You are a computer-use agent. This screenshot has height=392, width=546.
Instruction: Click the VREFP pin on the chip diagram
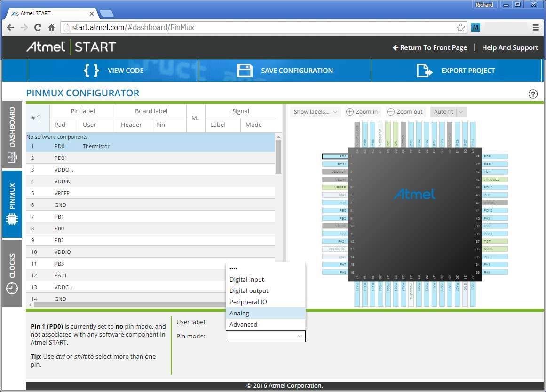click(335, 187)
